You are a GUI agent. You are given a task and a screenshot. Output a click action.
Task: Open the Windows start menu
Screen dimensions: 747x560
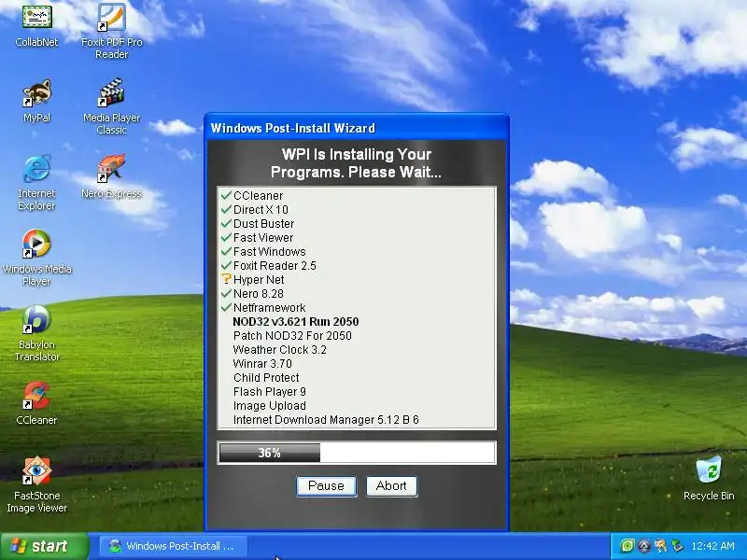45,546
